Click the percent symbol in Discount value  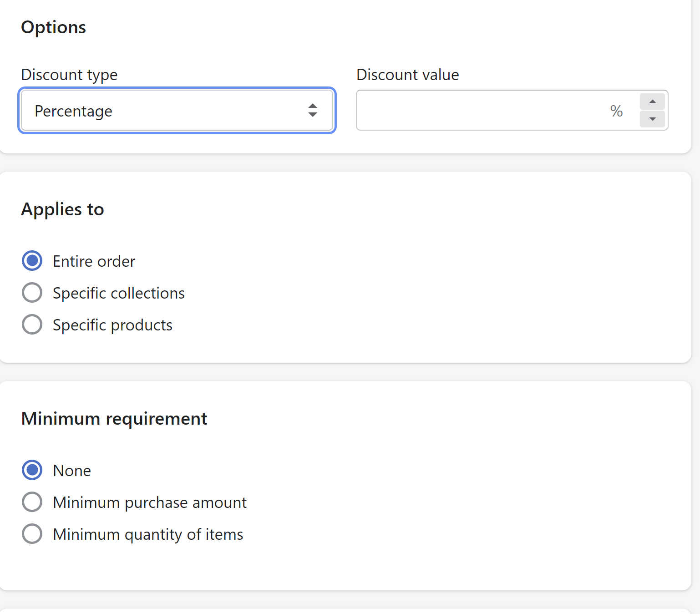pos(616,111)
